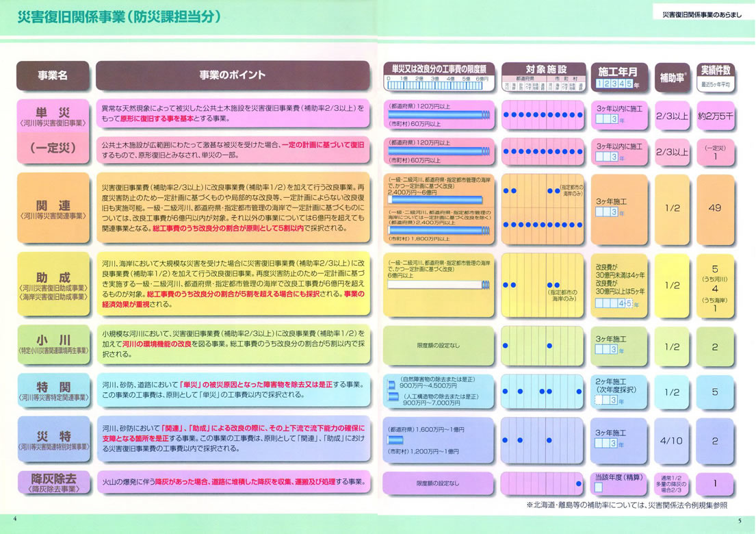Select the 2,400万円〜6億円 limit text
Screen dimensions: 756x534
pos(413,192)
